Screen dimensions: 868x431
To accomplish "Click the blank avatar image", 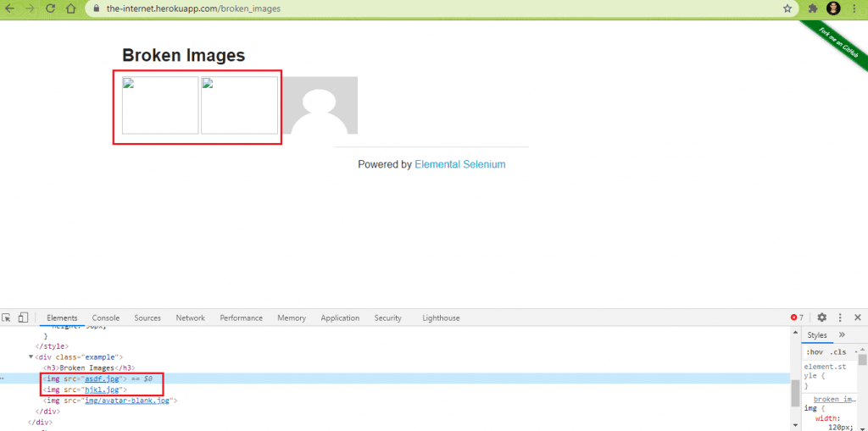I will [320, 105].
